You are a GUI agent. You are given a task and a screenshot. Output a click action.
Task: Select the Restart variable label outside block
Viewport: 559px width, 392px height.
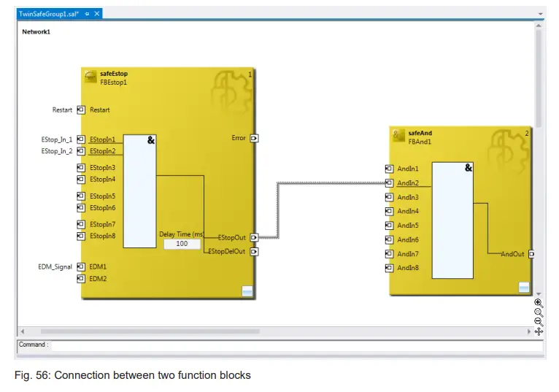click(x=62, y=109)
